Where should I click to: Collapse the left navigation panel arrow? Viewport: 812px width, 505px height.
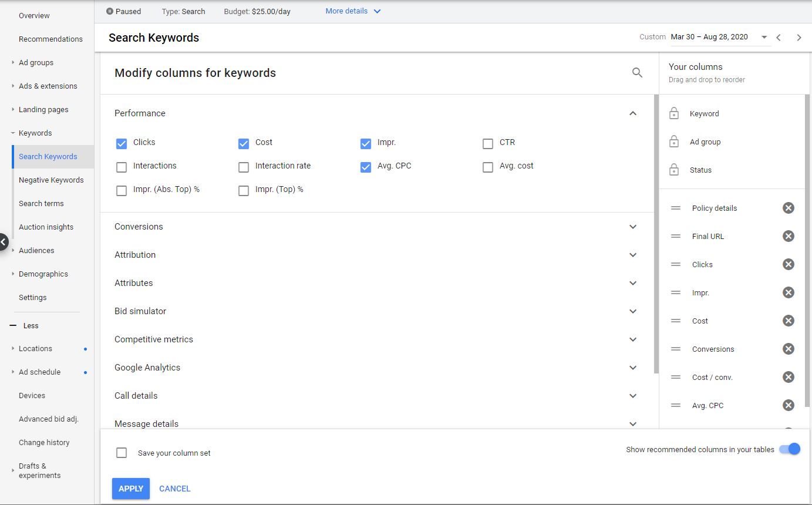[3, 241]
